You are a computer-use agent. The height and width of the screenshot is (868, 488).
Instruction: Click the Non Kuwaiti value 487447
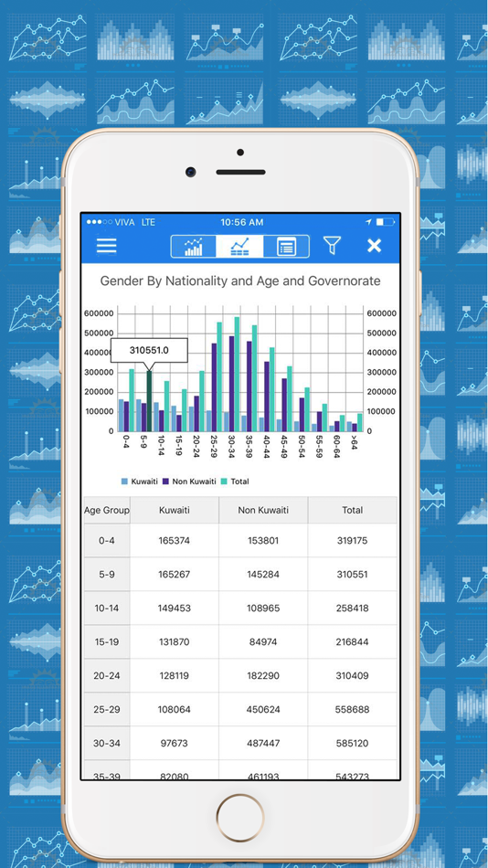[x=263, y=743]
